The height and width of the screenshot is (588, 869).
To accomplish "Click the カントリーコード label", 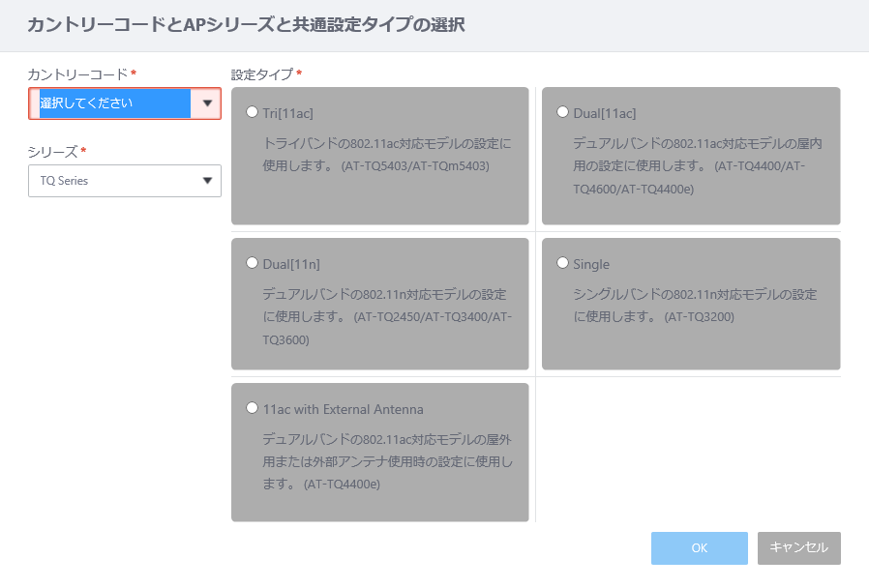I will (x=78, y=74).
